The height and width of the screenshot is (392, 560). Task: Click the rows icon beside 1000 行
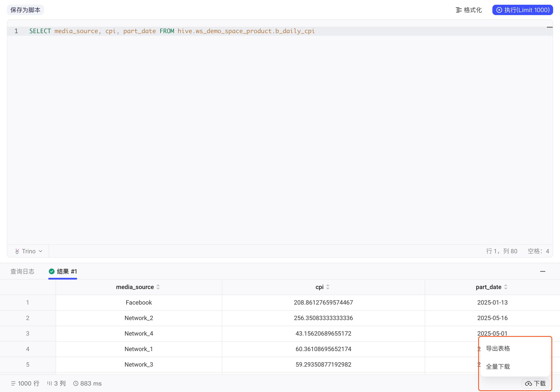click(x=13, y=383)
